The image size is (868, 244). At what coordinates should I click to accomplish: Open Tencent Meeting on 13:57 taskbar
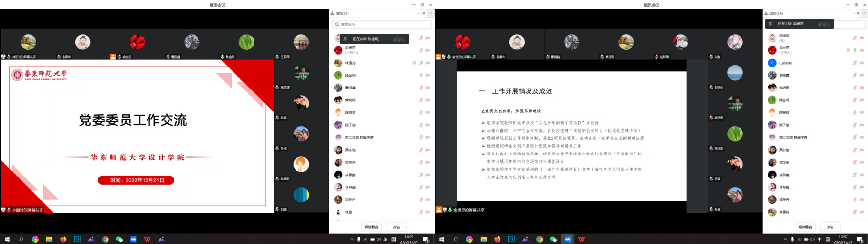[x=568, y=239]
